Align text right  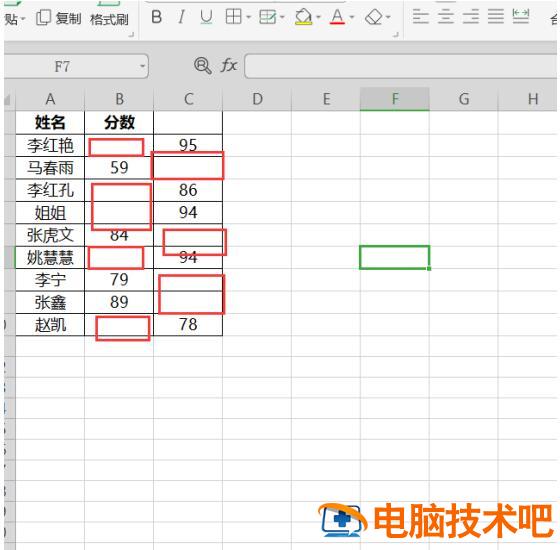(x=471, y=16)
